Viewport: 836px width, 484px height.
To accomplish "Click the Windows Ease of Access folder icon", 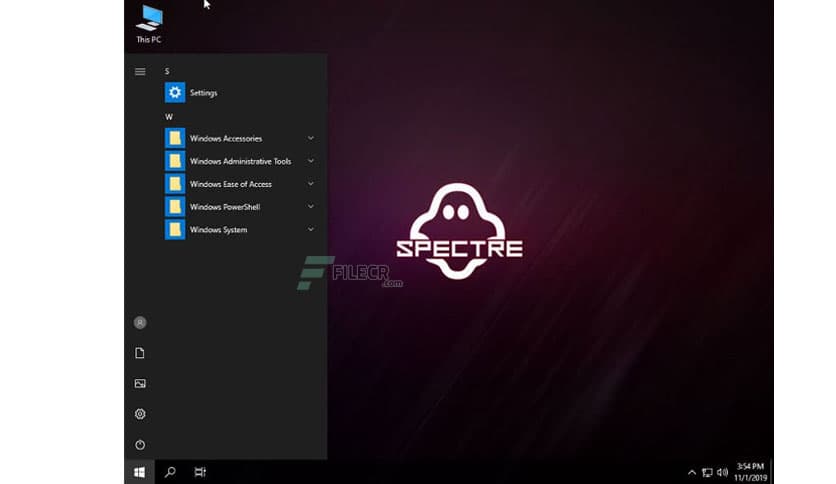I will click(x=175, y=184).
